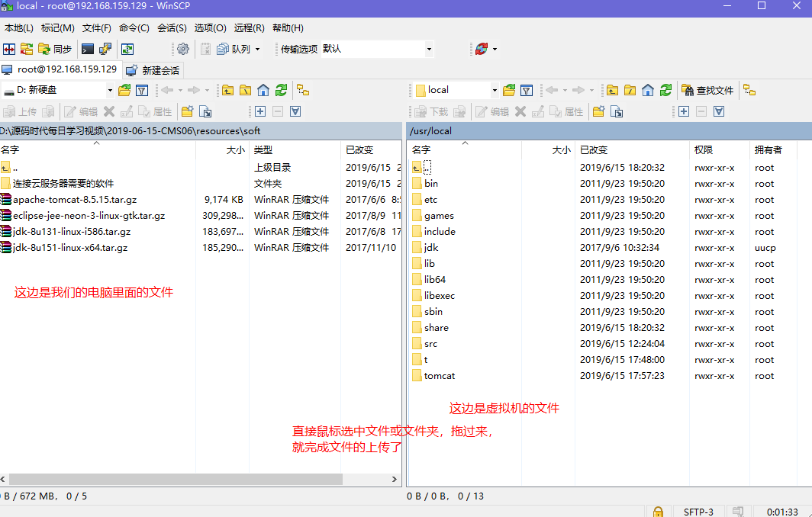Click the globe refresh session icon
The height and width of the screenshot is (517, 812).
[482, 49]
